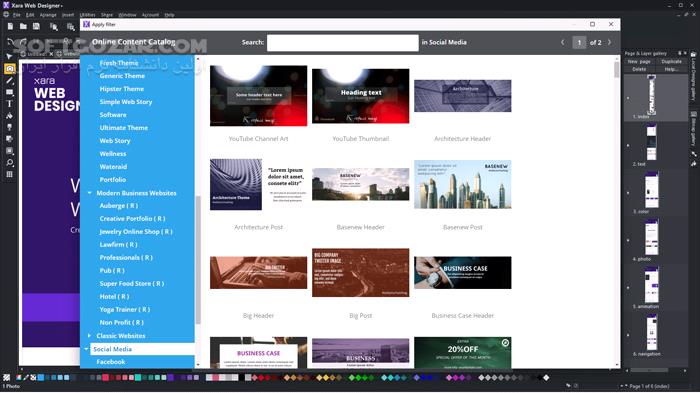Click the Delete page button

[x=639, y=69]
